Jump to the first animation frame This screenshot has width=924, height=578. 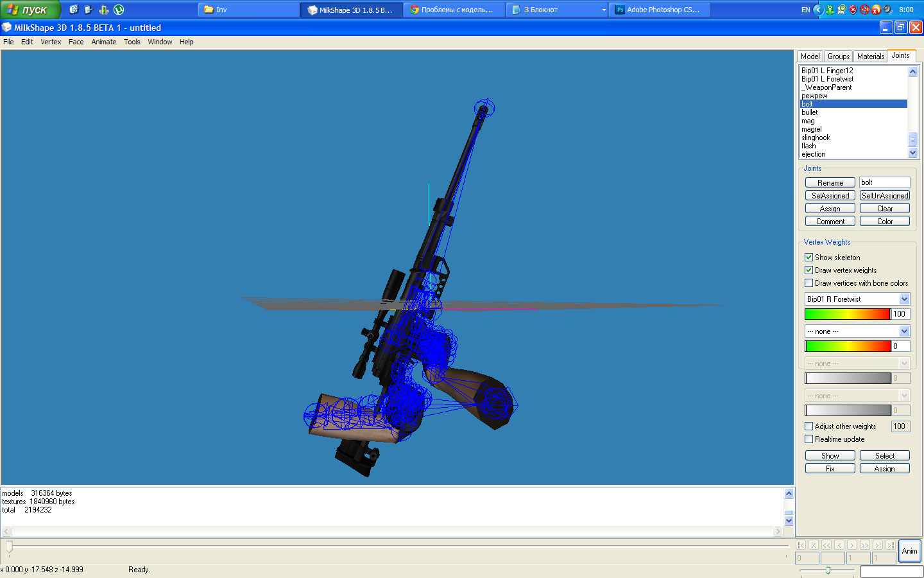[801, 545]
